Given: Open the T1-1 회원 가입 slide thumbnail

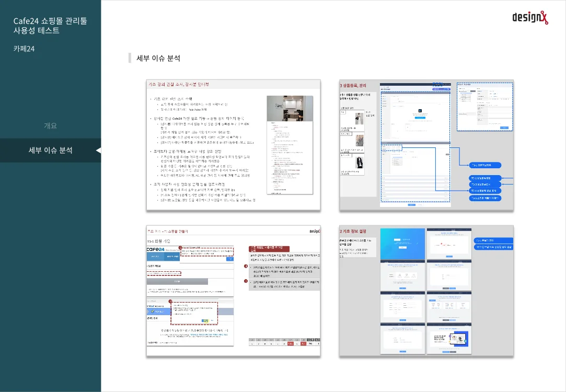Looking at the screenshot, I should 234,291.
